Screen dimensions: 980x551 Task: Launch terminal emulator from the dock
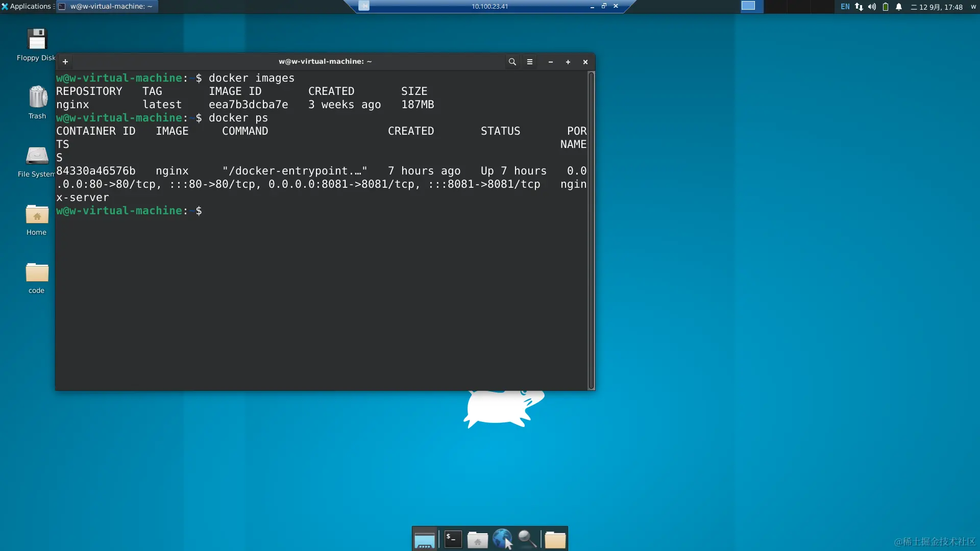pos(453,539)
